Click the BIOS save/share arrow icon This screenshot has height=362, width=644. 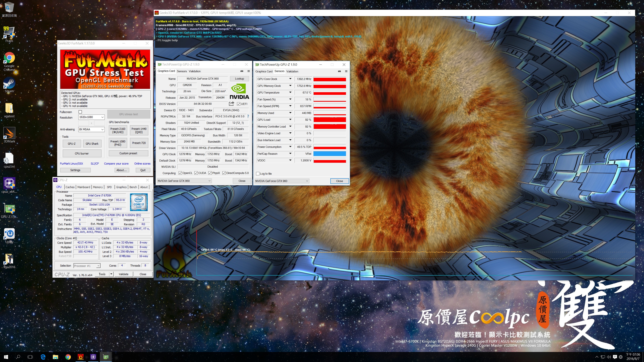click(x=231, y=104)
